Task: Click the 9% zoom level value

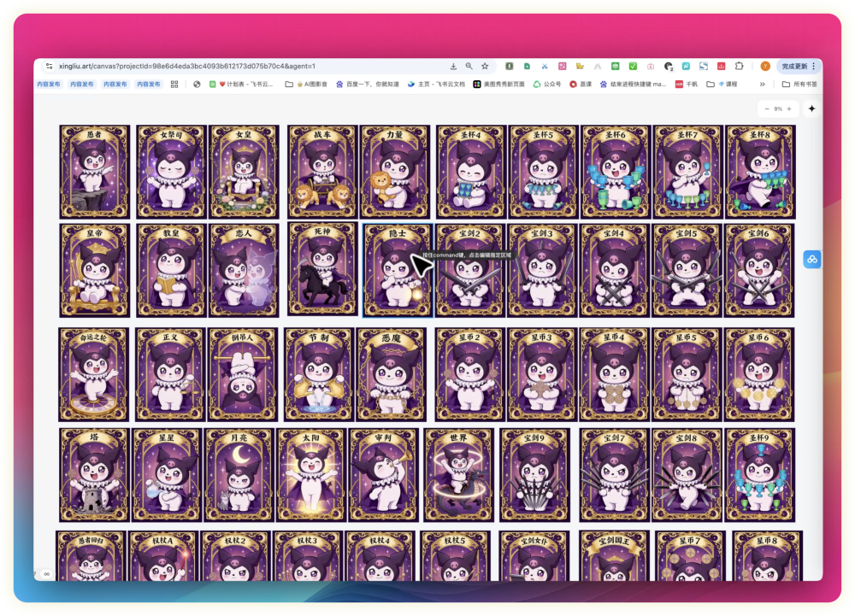Action: (778, 109)
